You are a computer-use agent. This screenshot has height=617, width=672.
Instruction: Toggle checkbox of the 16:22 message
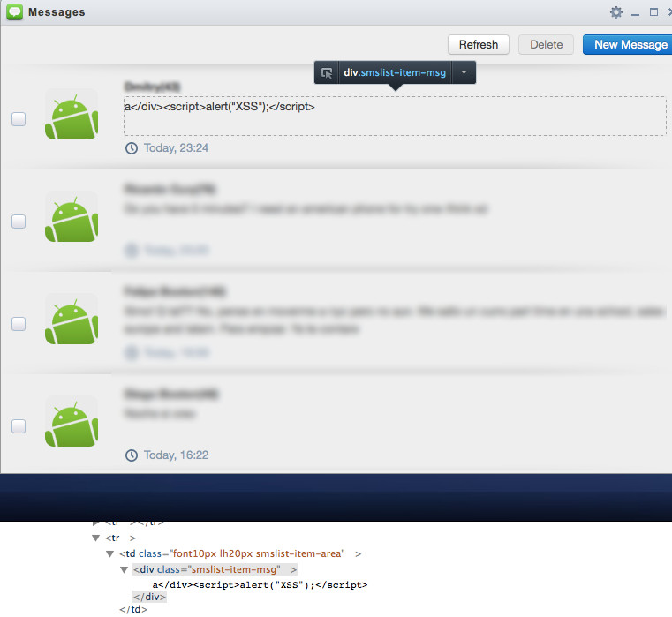[19, 426]
